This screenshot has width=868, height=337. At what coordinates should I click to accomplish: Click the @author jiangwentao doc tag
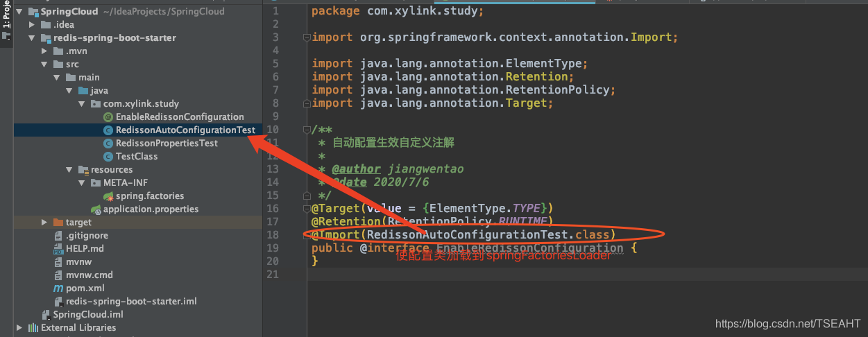pyautogui.click(x=398, y=169)
